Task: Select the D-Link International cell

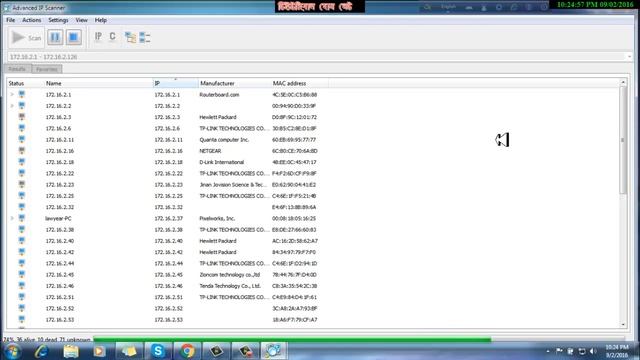Action: point(221,162)
